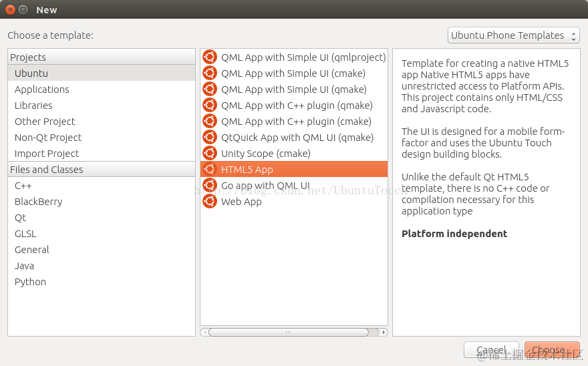This screenshot has height=366, width=588.
Task: Click Ubuntu icon beside QML App with Simple UI (qmake)
Action: (x=210, y=89)
